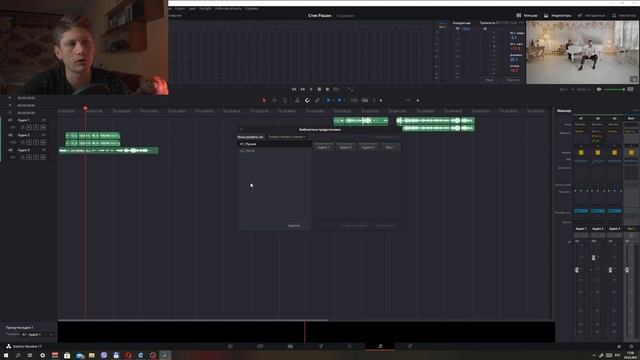Click the Bus 1 mixer fader handle
This screenshot has height=360, width=640.
627,270
